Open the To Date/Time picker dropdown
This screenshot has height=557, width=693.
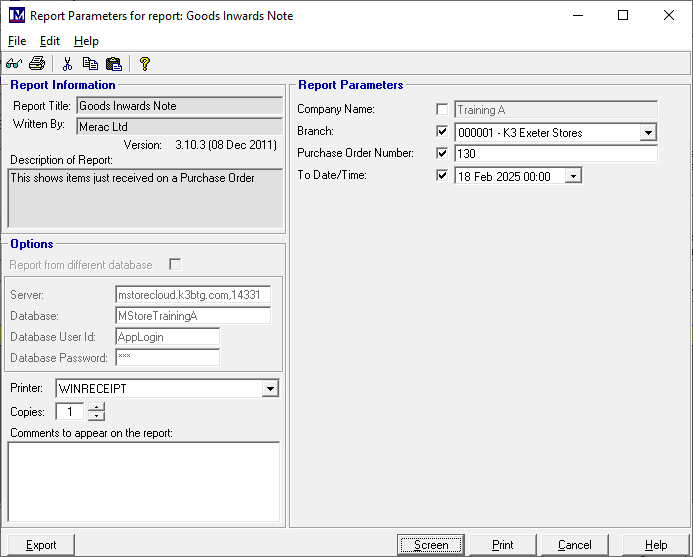click(x=572, y=176)
